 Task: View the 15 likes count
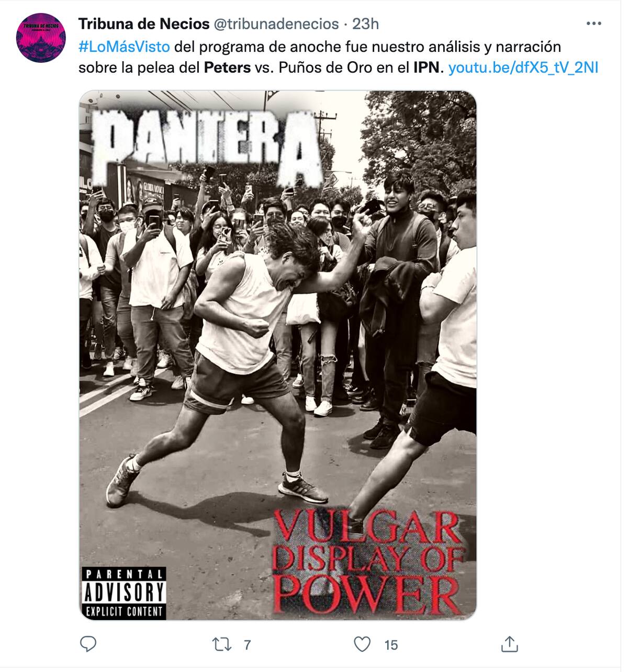[391, 645]
